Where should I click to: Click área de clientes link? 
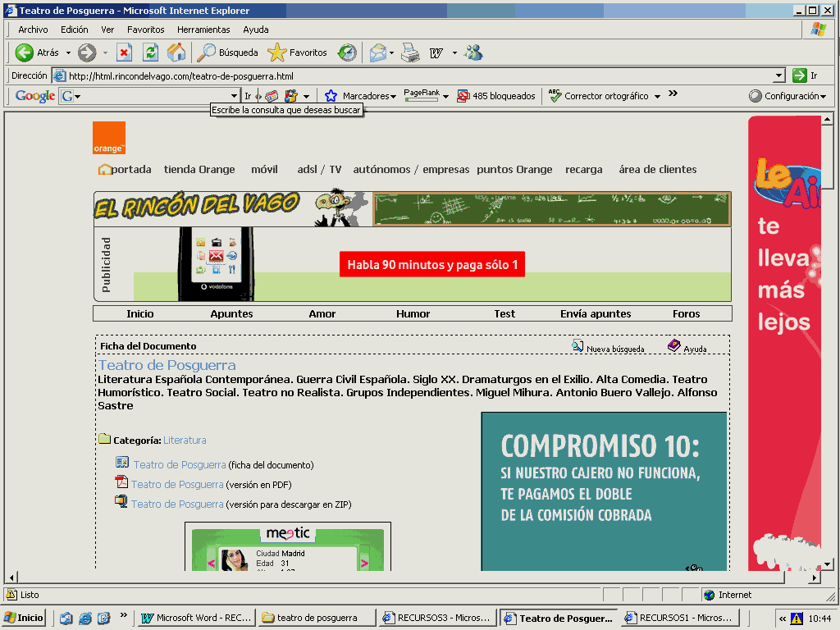pyautogui.click(x=658, y=169)
